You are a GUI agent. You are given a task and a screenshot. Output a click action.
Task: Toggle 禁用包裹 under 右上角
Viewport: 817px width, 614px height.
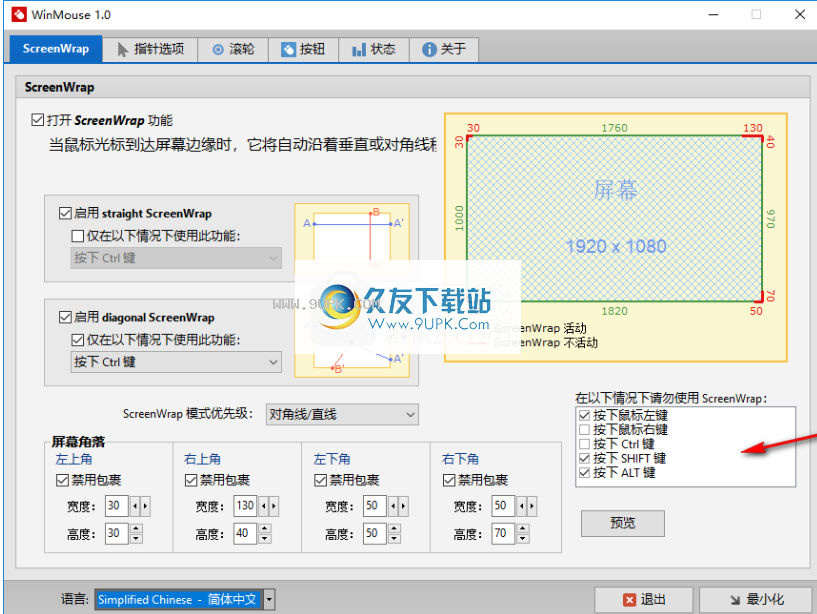click(191, 480)
